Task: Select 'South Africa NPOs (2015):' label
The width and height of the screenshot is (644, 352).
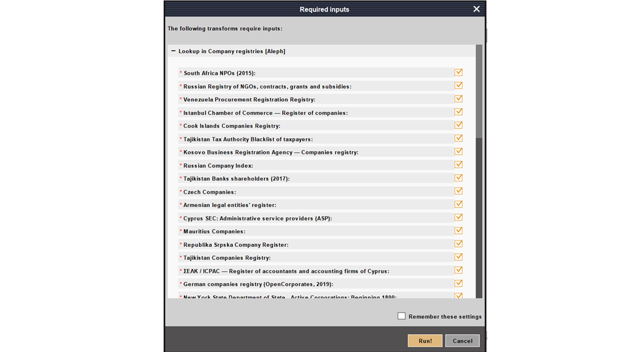Action: tap(219, 73)
